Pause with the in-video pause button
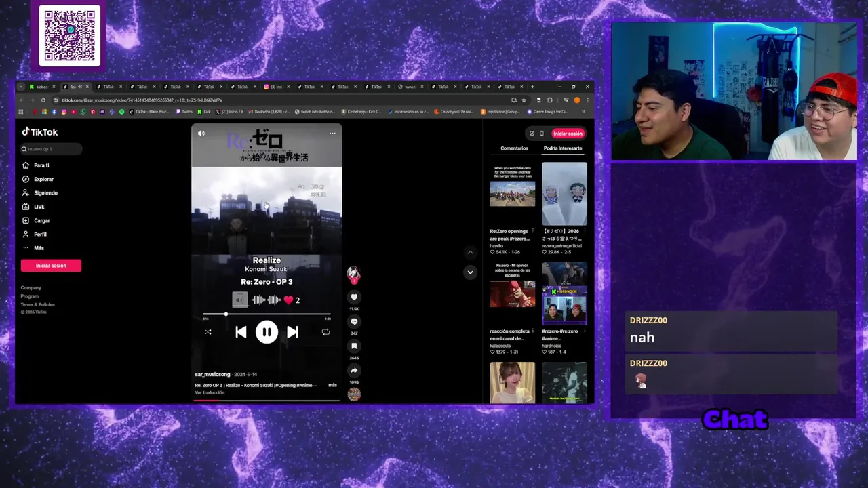 (x=267, y=332)
